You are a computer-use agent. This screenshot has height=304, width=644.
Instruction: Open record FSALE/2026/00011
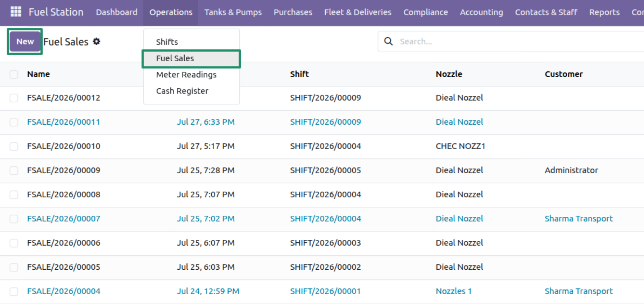point(63,122)
